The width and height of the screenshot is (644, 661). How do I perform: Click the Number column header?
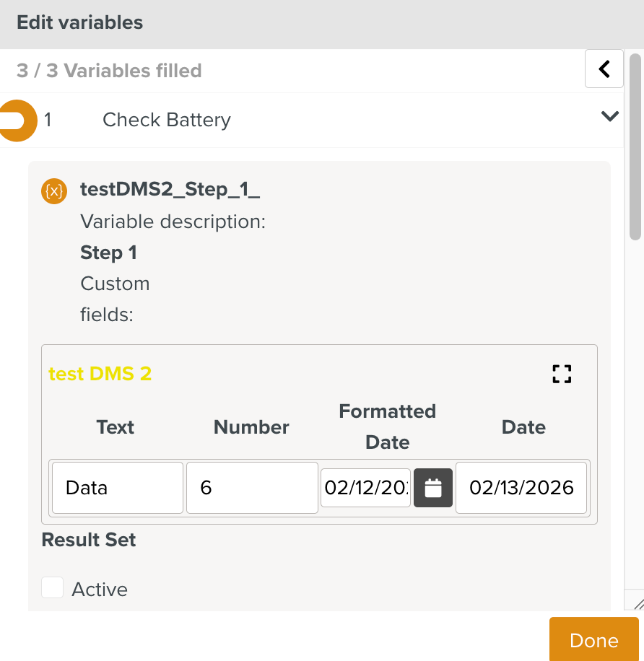tap(251, 427)
